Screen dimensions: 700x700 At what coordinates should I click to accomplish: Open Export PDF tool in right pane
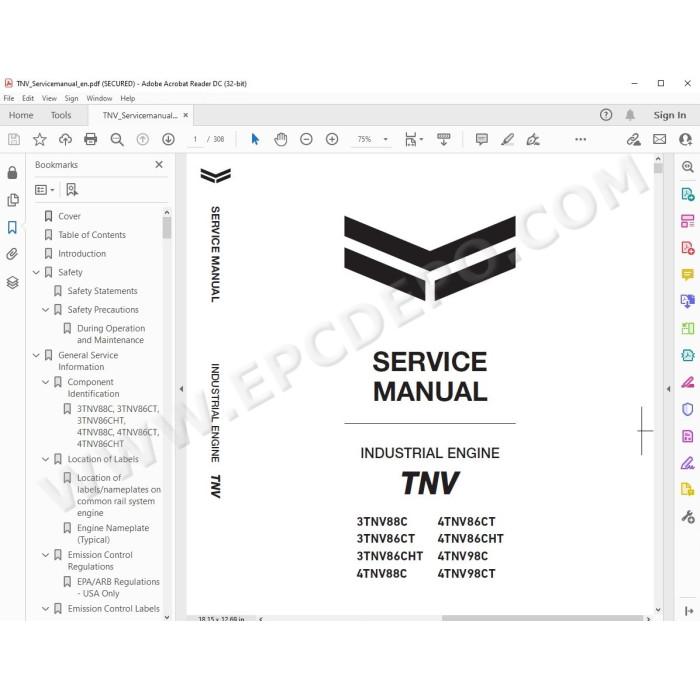[x=688, y=194]
